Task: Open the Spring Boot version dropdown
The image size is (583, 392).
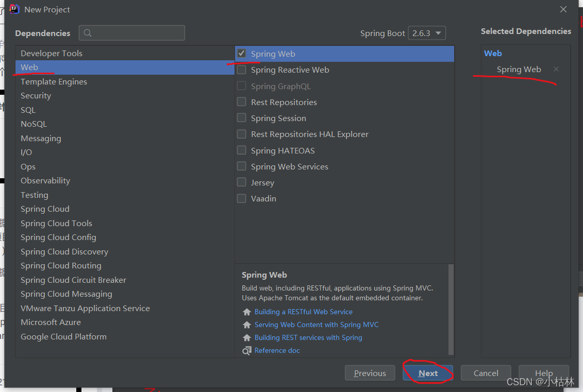Action: [x=427, y=33]
